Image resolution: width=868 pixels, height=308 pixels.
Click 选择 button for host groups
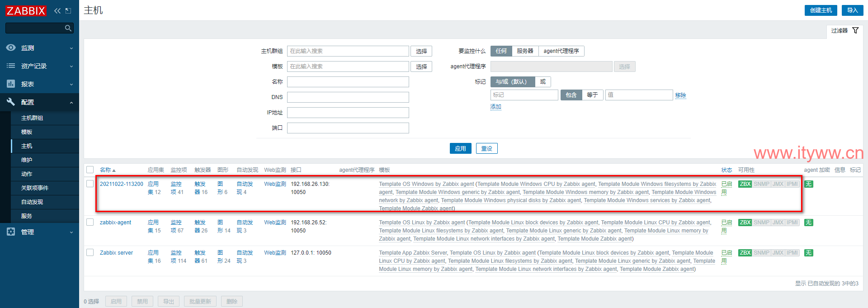tap(421, 51)
